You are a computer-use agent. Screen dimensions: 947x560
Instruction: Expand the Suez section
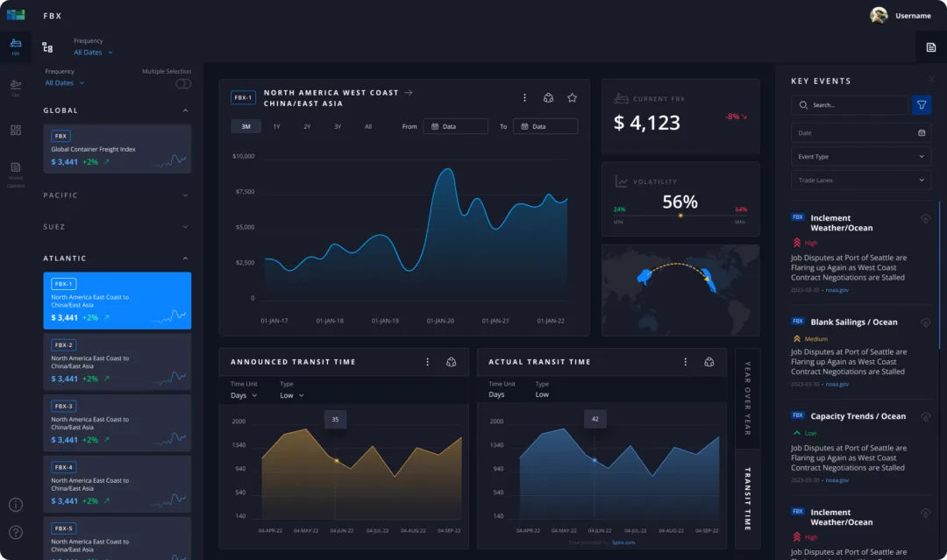coord(185,227)
